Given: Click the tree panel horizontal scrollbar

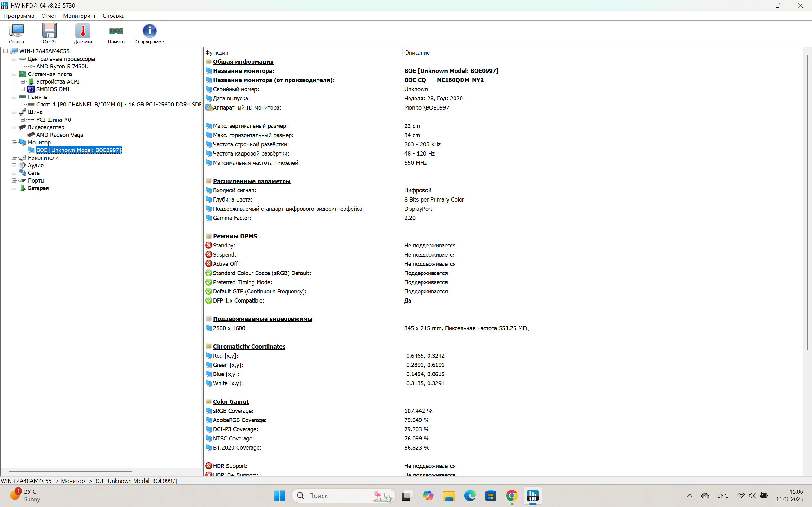Looking at the screenshot, I should (70, 472).
